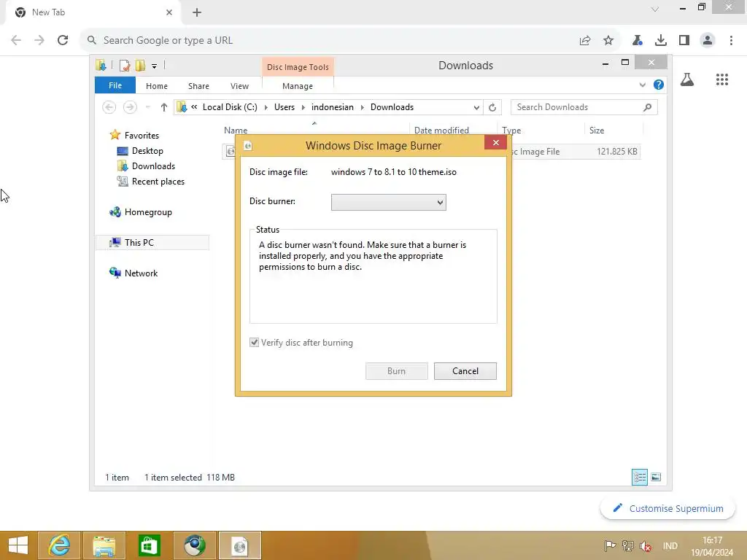
Task: Open the browser profile avatar
Action: [x=708, y=41]
